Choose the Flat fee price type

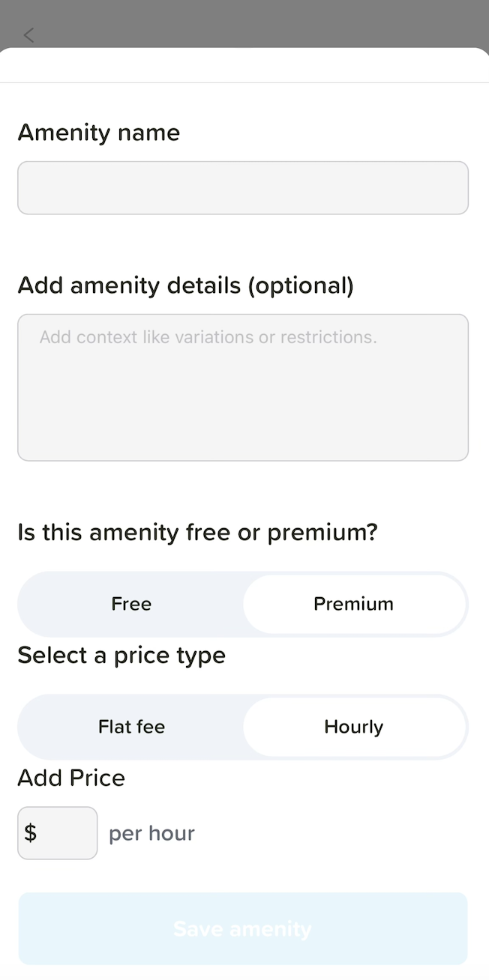point(131,727)
